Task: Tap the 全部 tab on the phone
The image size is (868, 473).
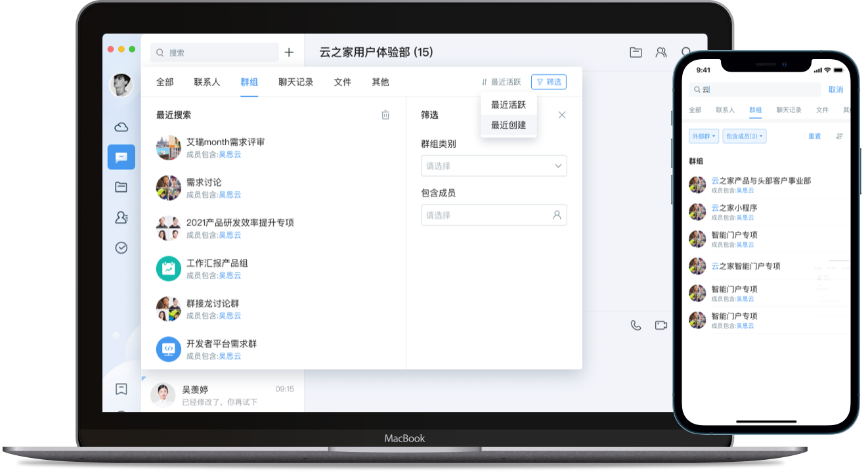Action: [695, 110]
